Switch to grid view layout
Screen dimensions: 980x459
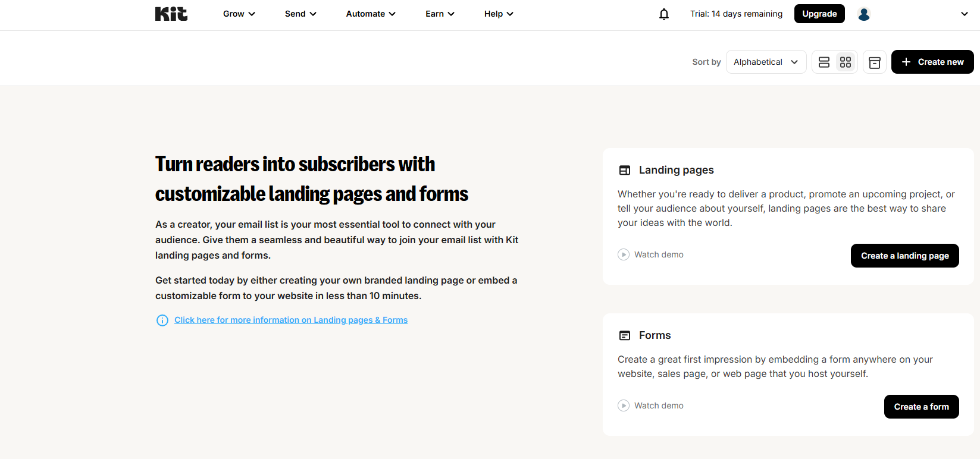[x=846, y=62]
